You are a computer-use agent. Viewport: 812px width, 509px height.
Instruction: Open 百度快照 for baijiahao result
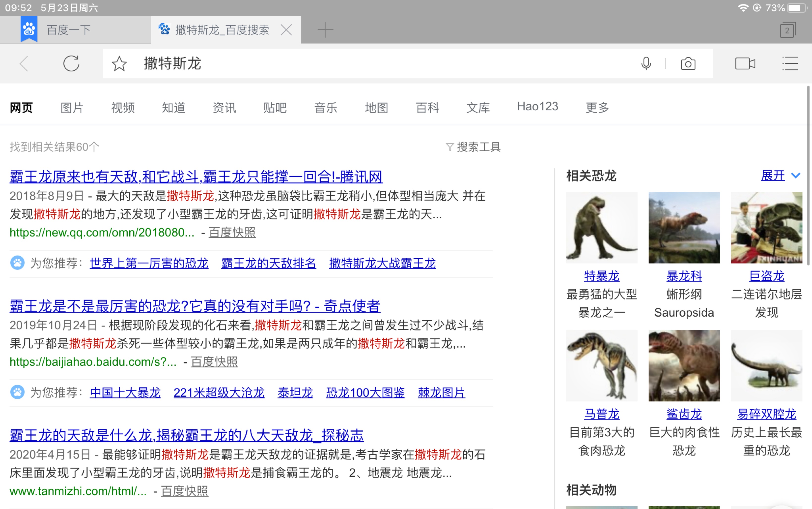click(x=214, y=361)
